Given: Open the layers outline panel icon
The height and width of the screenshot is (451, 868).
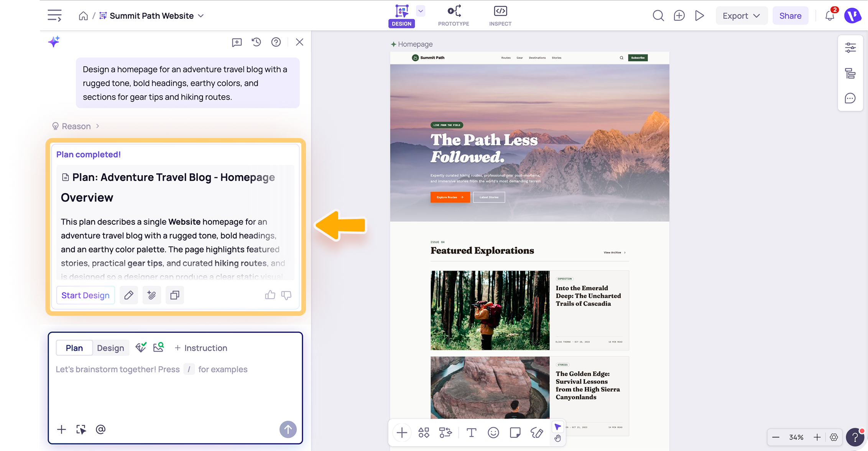Looking at the screenshot, I should point(850,73).
